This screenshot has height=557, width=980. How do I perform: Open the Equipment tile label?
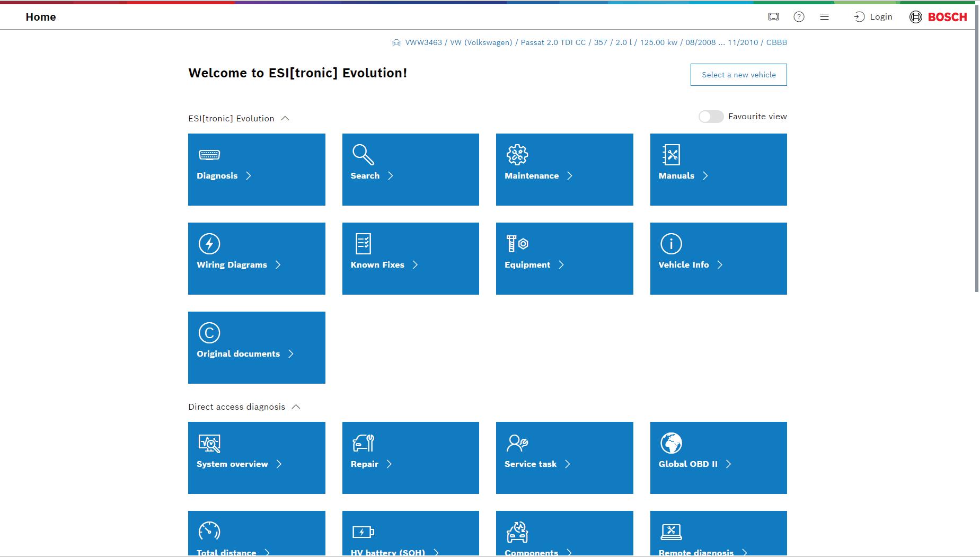pos(527,265)
